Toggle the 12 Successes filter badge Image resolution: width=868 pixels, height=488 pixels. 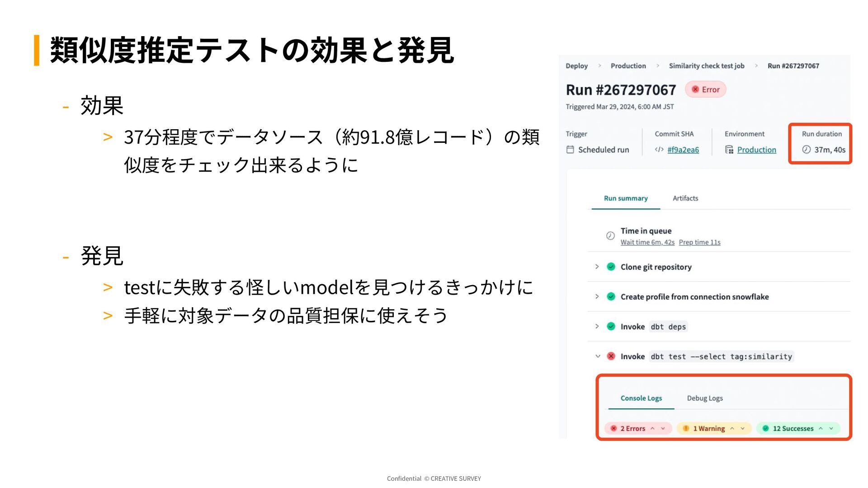[x=793, y=428]
